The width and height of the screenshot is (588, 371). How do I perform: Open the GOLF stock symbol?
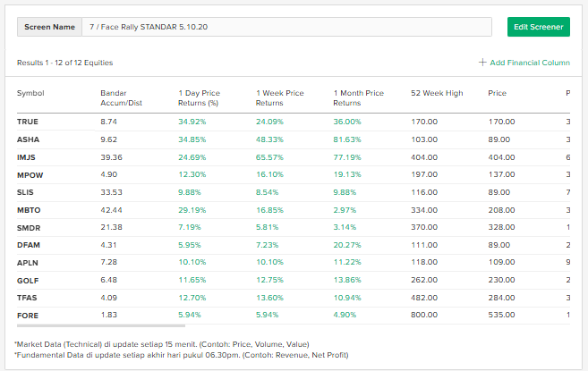click(28, 280)
